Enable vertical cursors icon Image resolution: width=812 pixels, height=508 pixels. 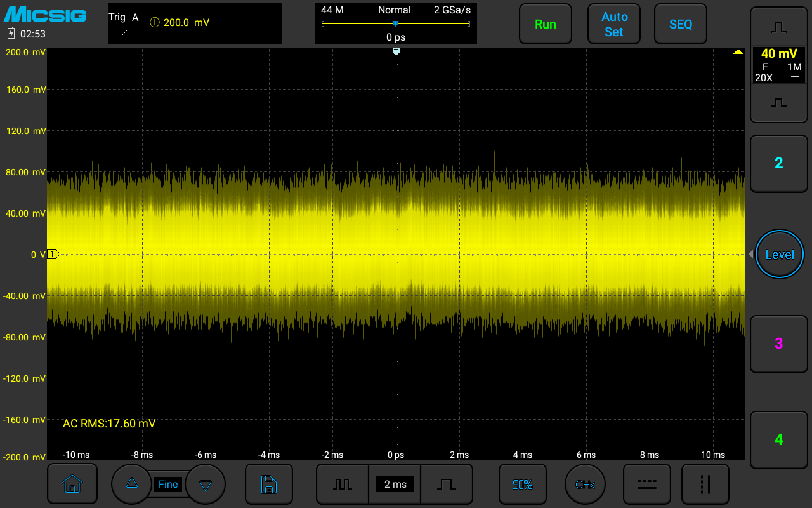coord(705,485)
